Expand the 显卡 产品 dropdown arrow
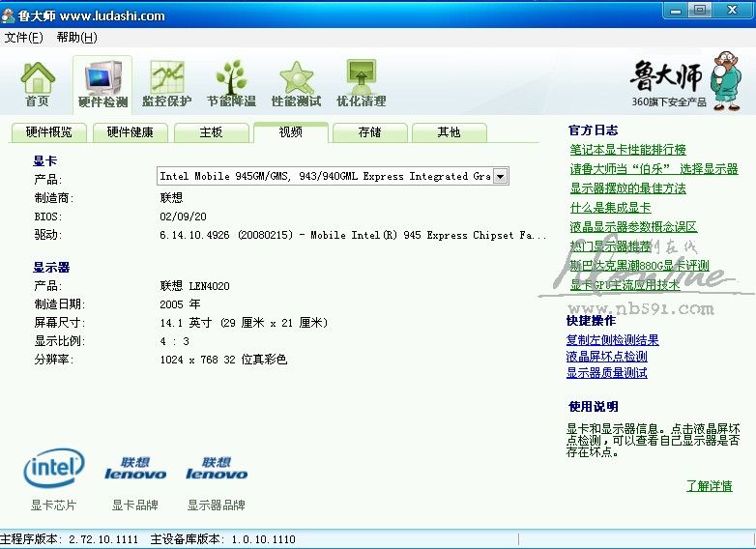Screen dimensions: 756x549 501,177
